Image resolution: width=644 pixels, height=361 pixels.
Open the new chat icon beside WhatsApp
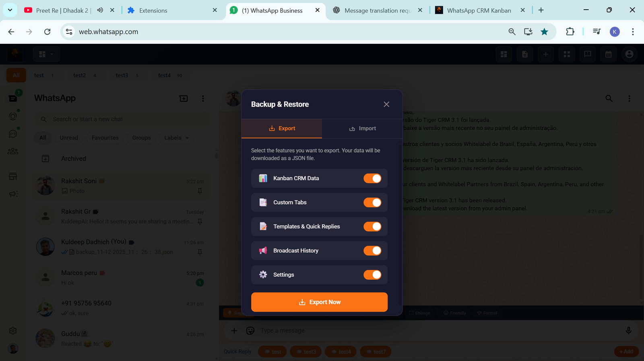click(184, 98)
